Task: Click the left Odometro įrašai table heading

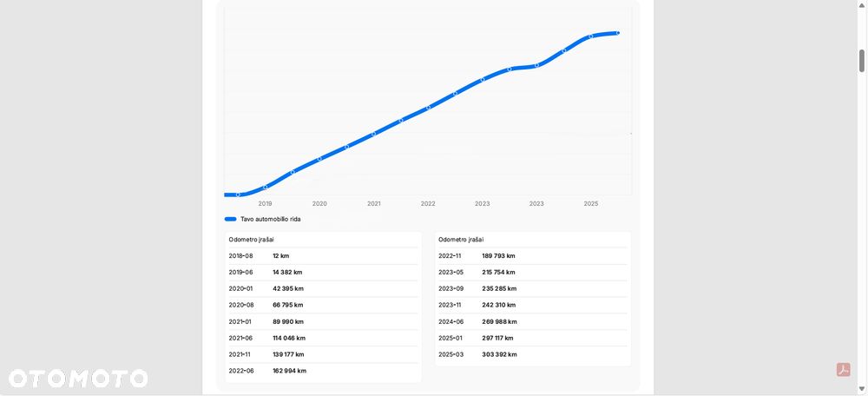Action: click(x=252, y=240)
